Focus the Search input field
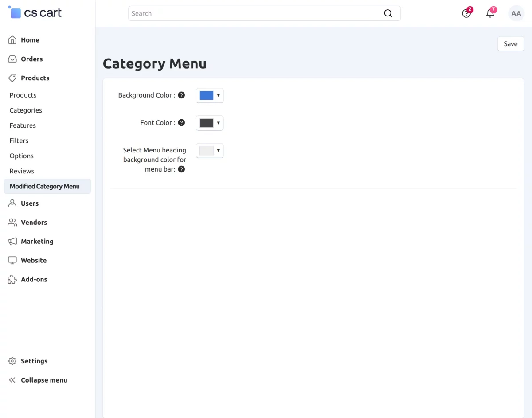This screenshot has width=532, height=418. click(264, 13)
